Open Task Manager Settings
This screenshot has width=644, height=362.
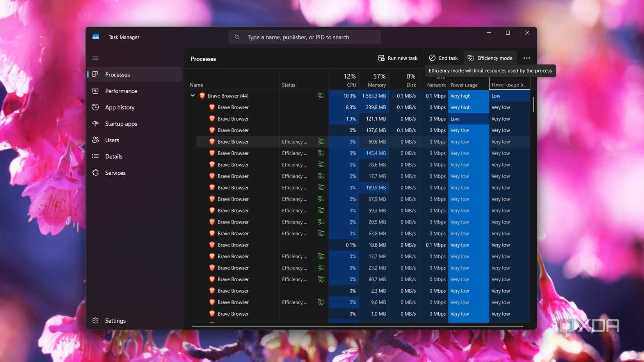click(x=135, y=321)
